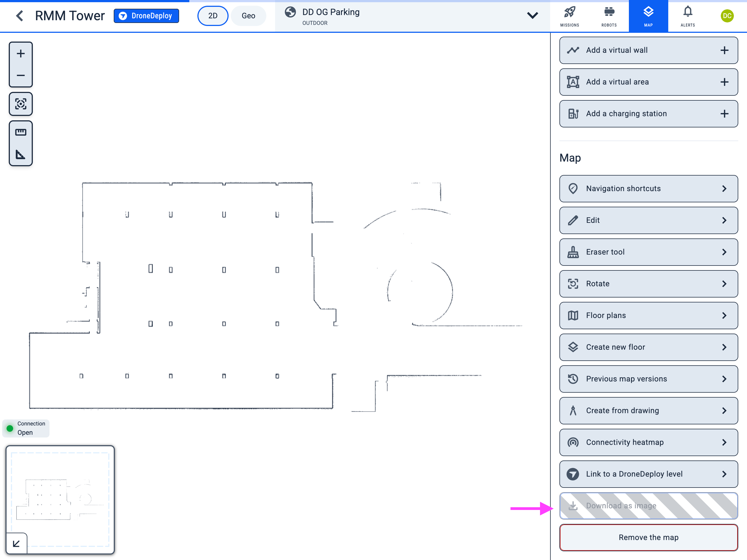This screenshot has width=747, height=560.
Task: Click the back arrow next to RMM Tower
Action: pos(20,16)
